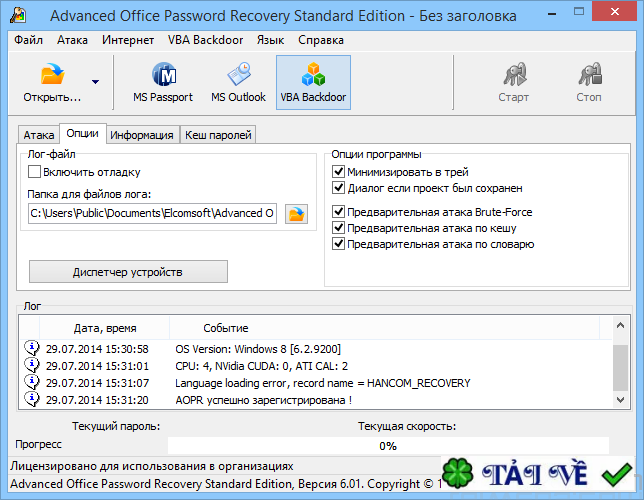Click info icon of 15:31:01 log entry
The image size is (644, 500).
click(x=32, y=365)
